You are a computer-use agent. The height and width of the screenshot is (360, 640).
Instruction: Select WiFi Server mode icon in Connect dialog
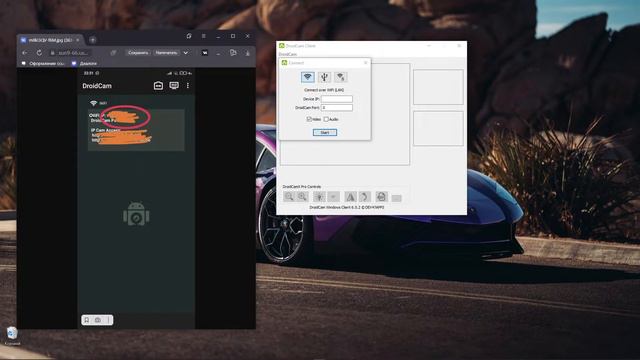click(341, 77)
